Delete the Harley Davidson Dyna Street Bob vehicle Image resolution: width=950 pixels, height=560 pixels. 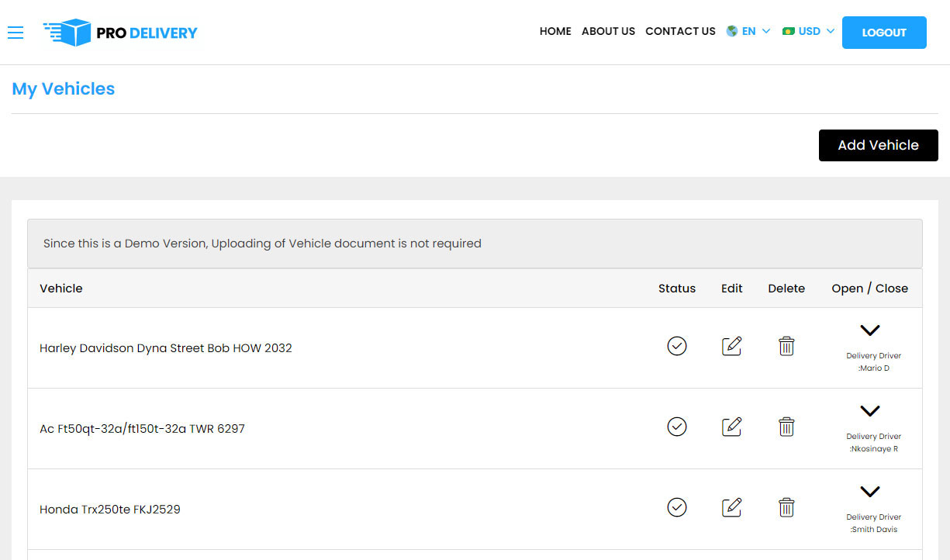(x=786, y=346)
